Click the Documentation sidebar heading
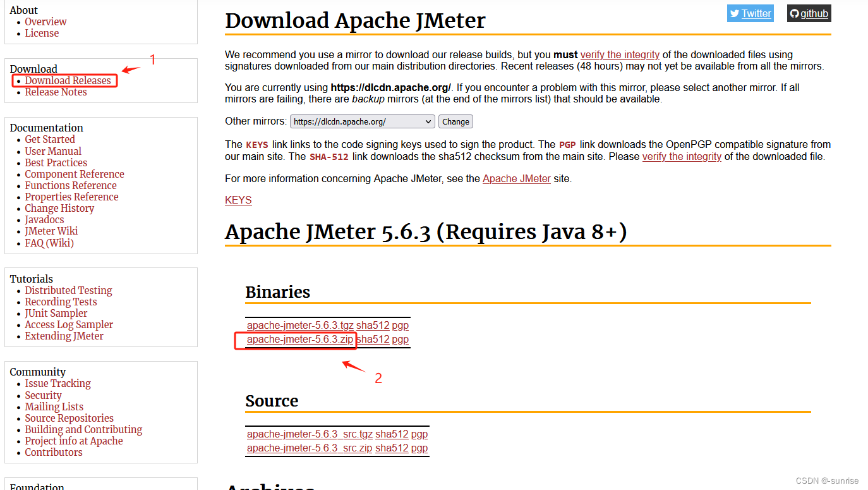The image size is (868, 490). 47,128
